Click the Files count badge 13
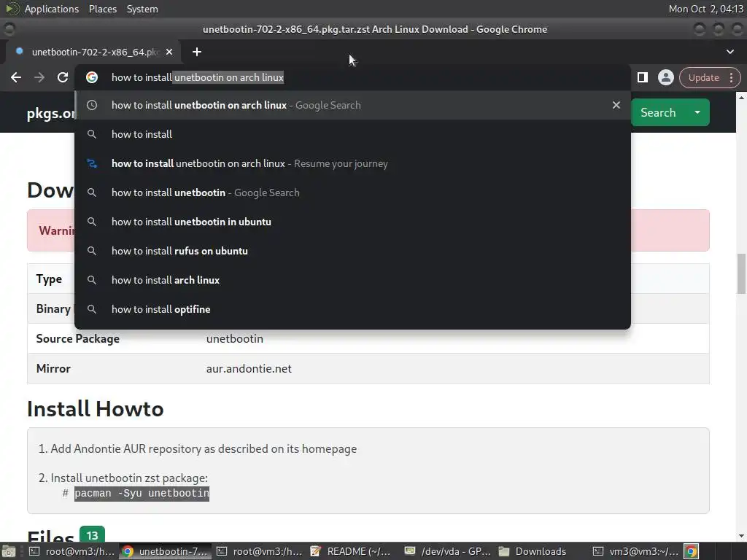The image size is (747, 560). click(92, 534)
